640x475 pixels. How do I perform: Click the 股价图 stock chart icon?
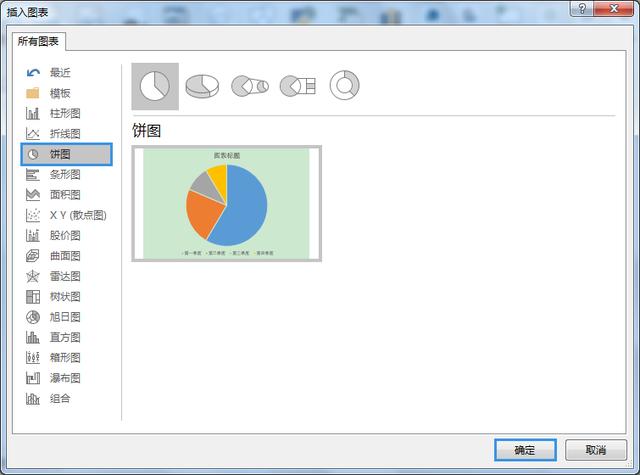tap(33, 235)
